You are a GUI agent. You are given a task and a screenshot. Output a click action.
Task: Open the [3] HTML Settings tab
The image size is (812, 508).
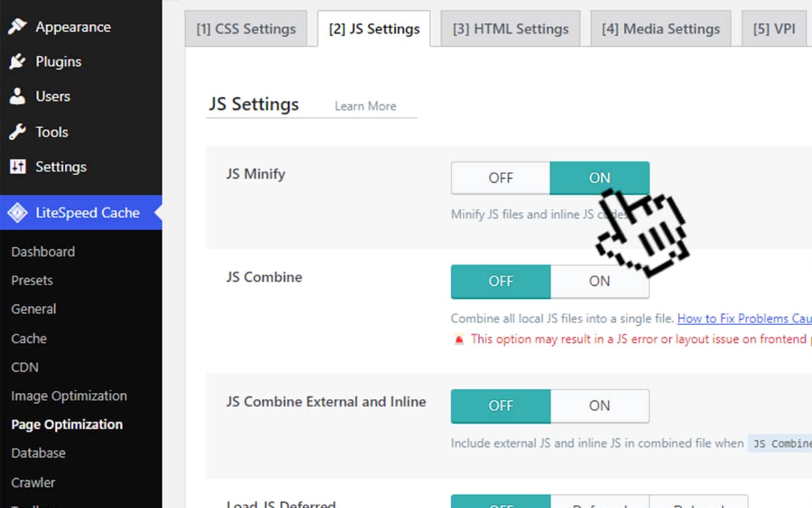coord(510,28)
